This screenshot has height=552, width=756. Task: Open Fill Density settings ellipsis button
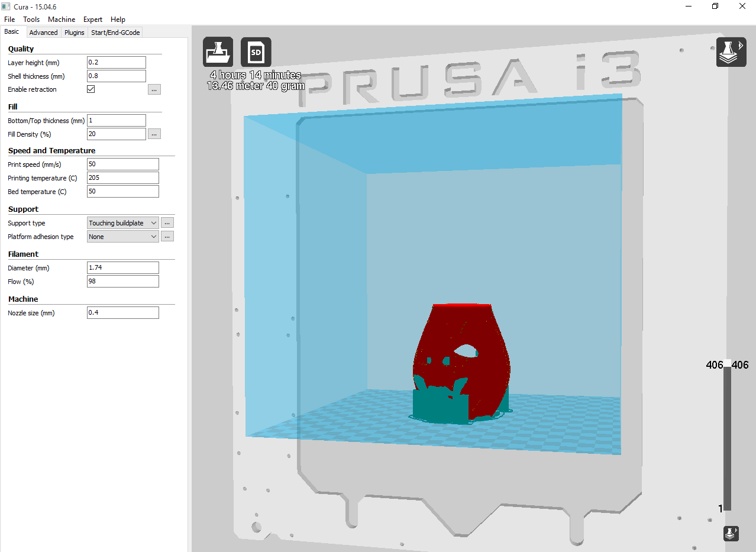[x=154, y=134]
